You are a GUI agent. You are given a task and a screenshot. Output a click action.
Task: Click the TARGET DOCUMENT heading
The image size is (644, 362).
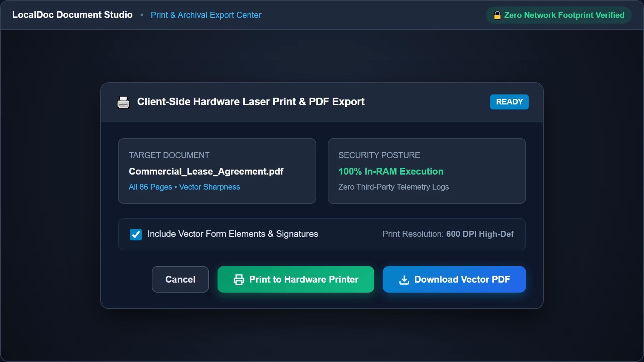[169, 155]
